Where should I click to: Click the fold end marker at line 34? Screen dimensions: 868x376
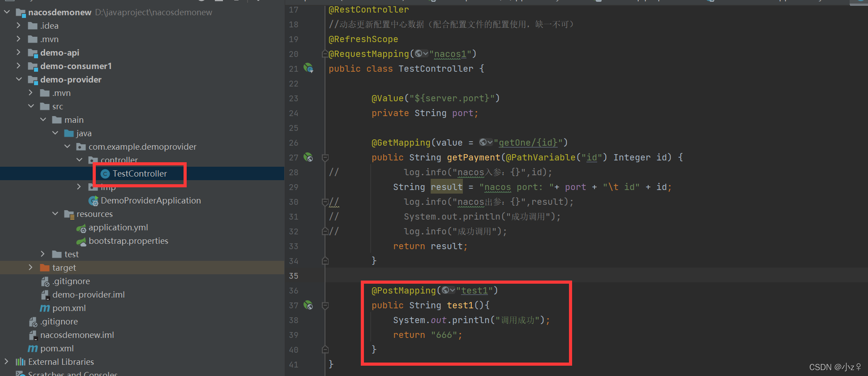325,261
